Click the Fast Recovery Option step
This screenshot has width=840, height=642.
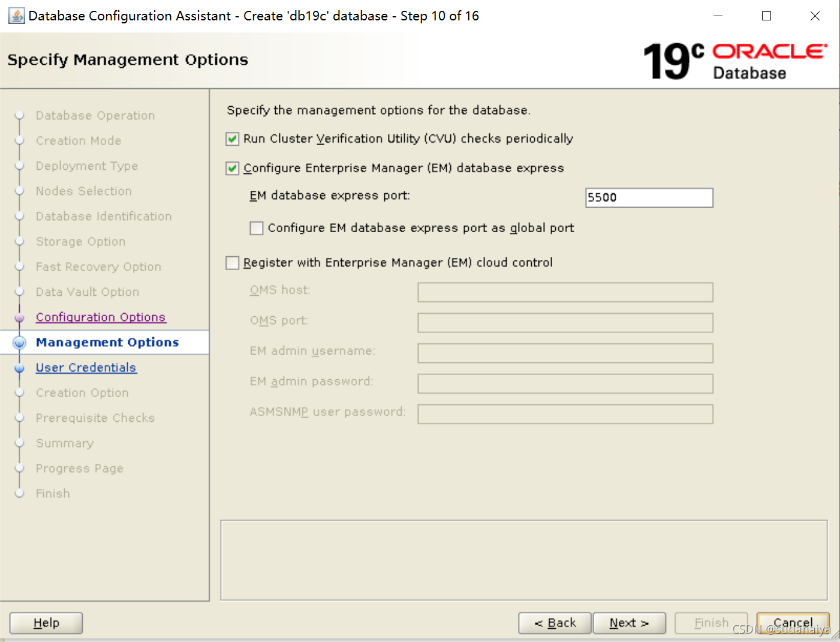98,266
